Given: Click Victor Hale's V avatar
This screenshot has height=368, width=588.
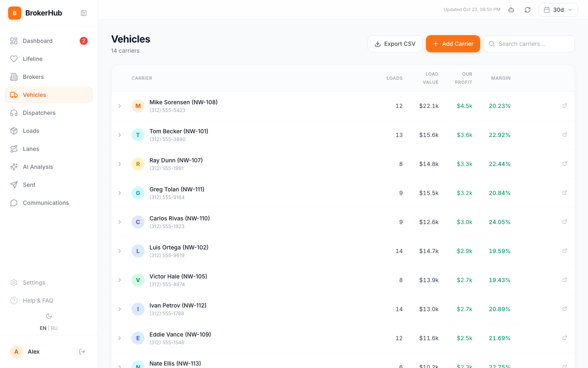Looking at the screenshot, I should click(x=138, y=280).
